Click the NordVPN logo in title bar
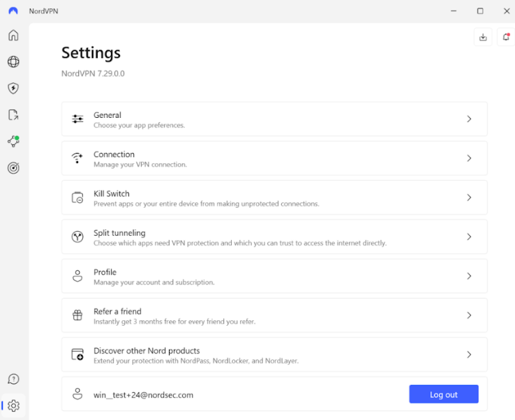515x420 pixels. pyautogui.click(x=13, y=11)
